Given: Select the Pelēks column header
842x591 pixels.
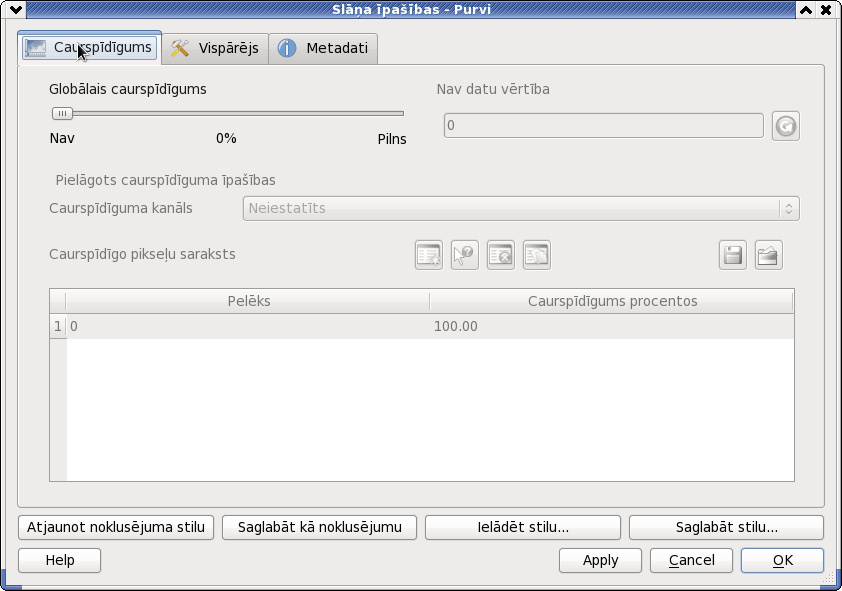Looking at the screenshot, I should [x=248, y=301].
